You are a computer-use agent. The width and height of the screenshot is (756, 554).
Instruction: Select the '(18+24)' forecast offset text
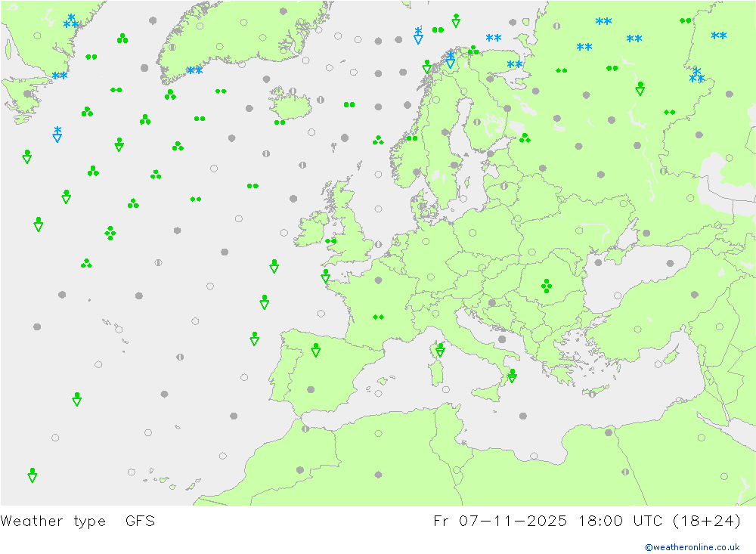click(706, 521)
